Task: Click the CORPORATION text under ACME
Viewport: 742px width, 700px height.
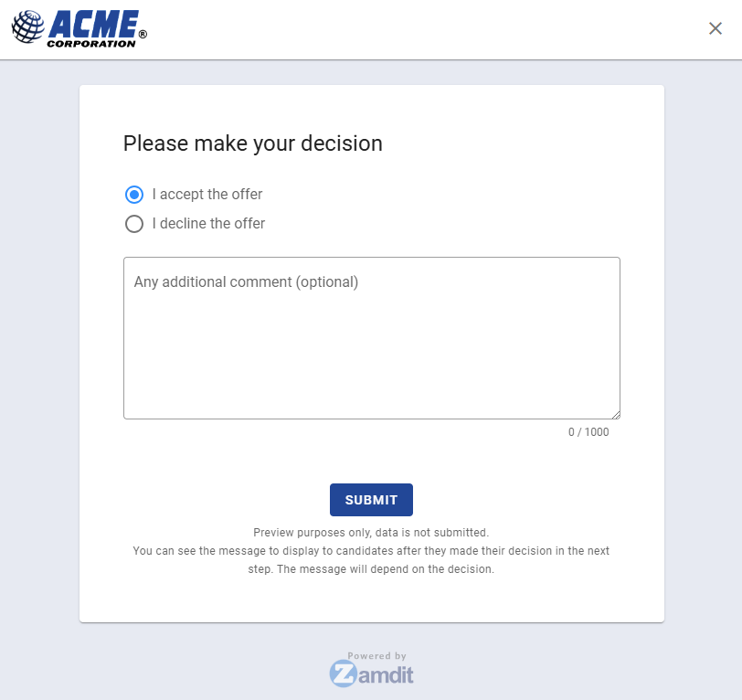Action: tap(91, 43)
